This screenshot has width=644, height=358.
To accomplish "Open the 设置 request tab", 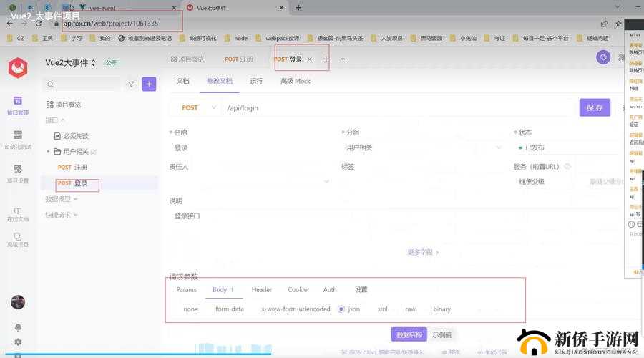I will (x=361, y=290).
